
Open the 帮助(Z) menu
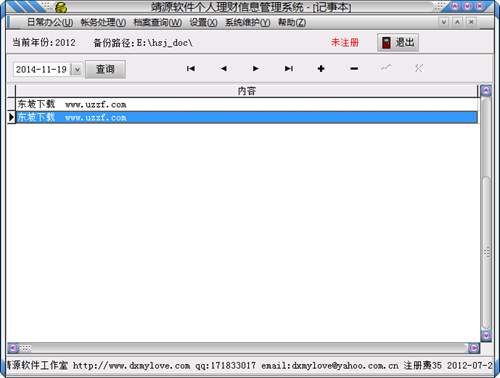pyautogui.click(x=292, y=23)
